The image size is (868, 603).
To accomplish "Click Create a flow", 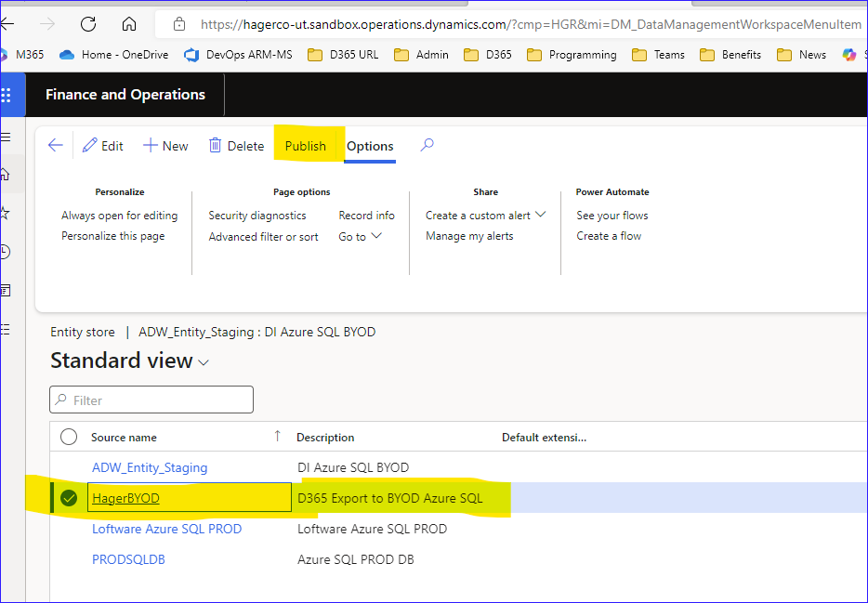I will [x=609, y=236].
